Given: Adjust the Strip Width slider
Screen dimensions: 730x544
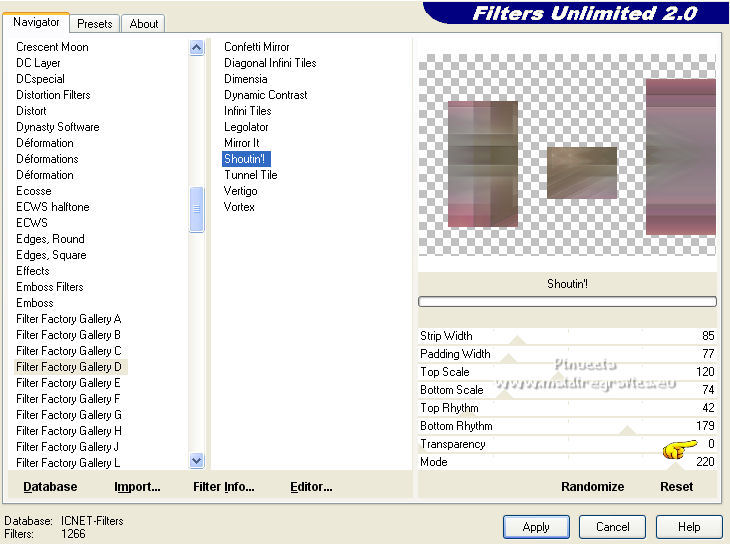Looking at the screenshot, I should tap(567, 336).
